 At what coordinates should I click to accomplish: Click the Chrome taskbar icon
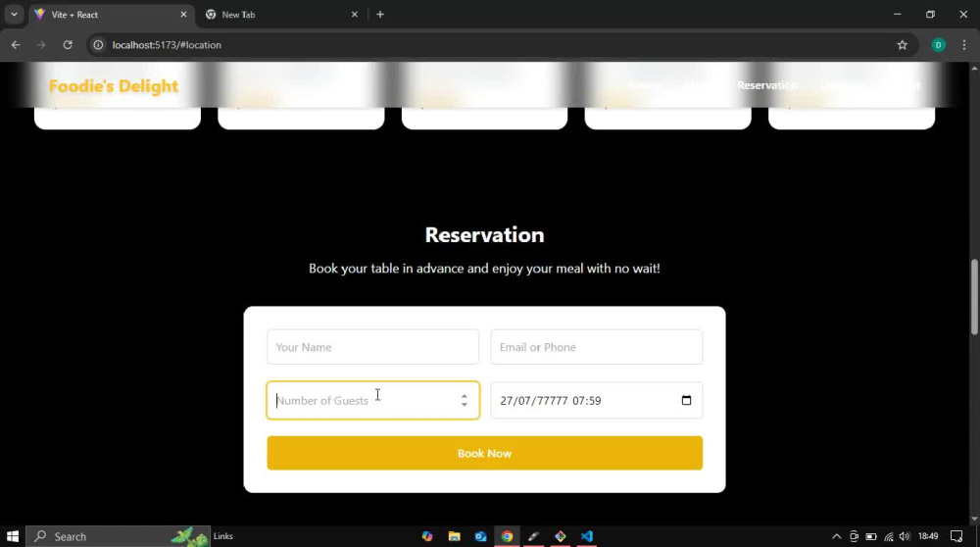[x=507, y=536]
